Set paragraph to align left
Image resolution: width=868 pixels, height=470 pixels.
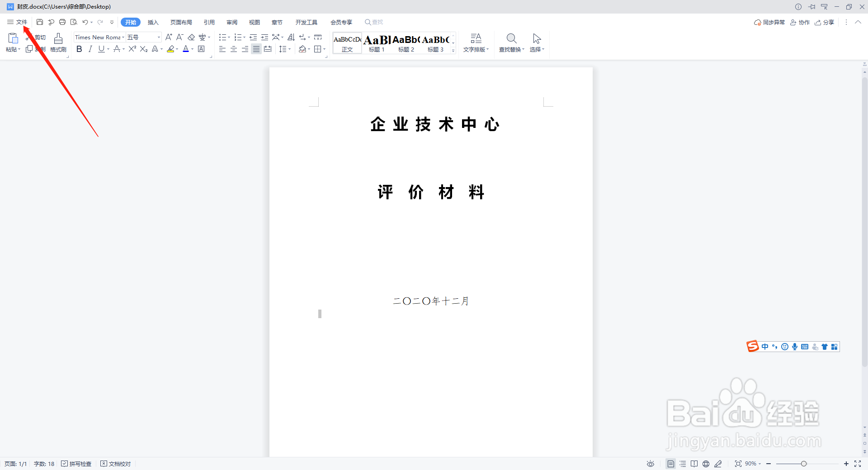click(222, 49)
